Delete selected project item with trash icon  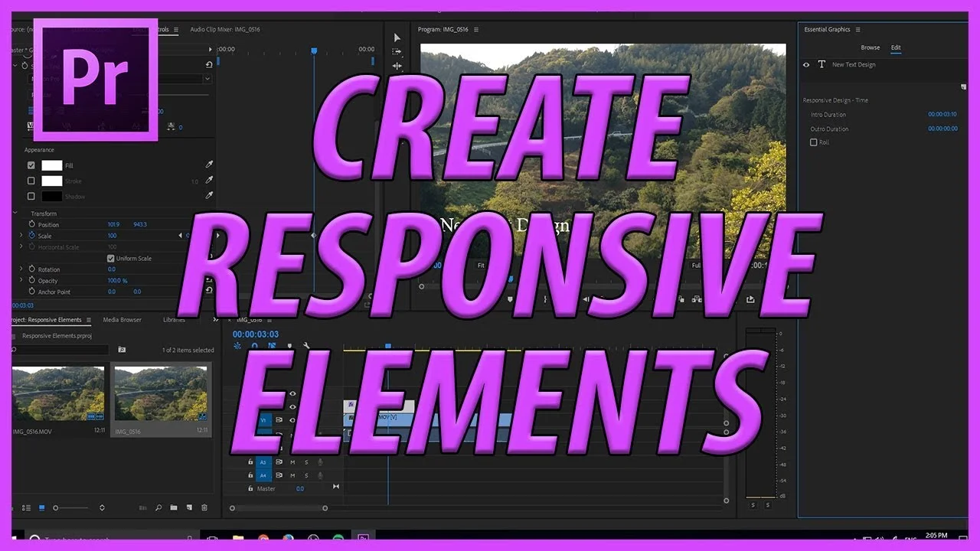click(204, 507)
